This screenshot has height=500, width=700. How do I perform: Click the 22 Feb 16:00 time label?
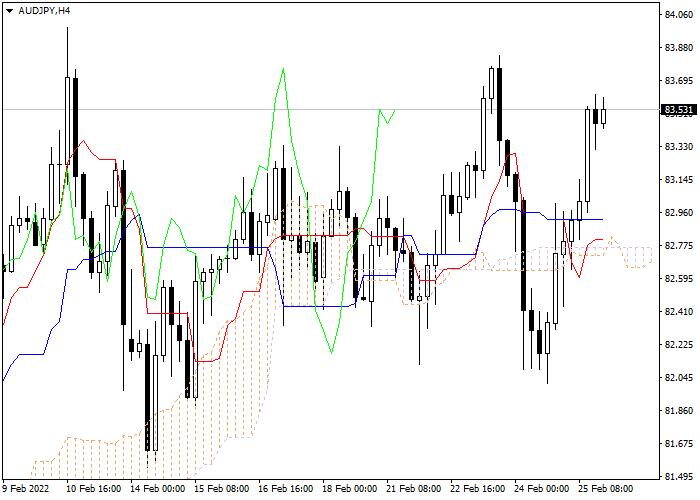pyautogui.click(x=478, y=488)
